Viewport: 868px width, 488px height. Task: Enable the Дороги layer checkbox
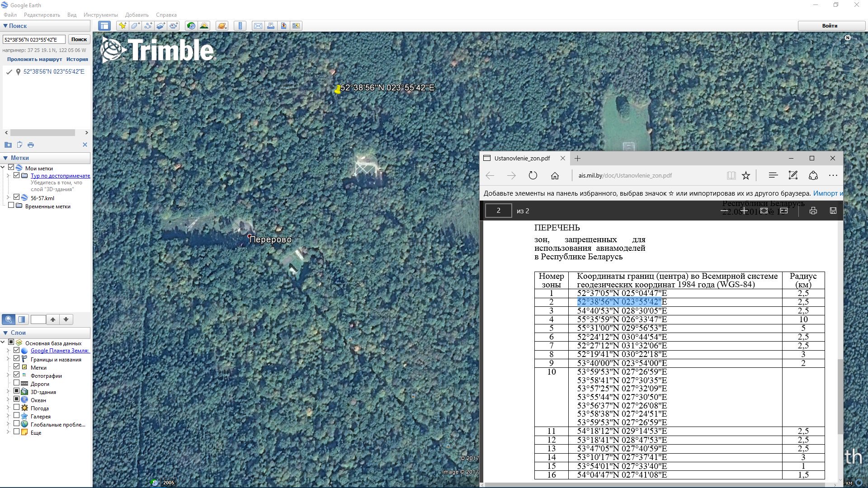tap(17, 383)
